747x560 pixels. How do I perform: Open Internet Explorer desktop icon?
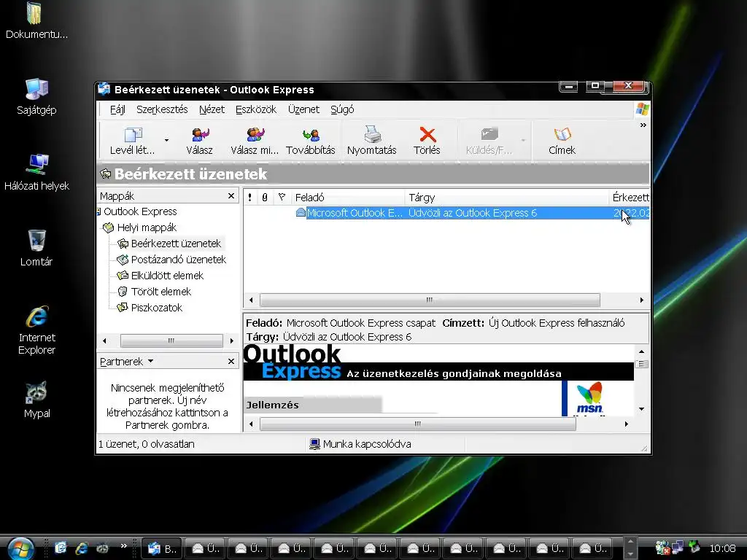tap(36, 330)
